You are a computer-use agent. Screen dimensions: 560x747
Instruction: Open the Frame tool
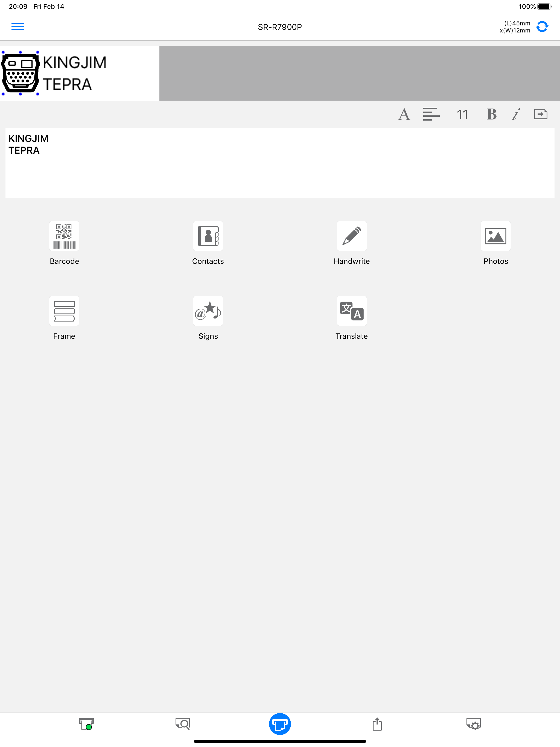64,311
